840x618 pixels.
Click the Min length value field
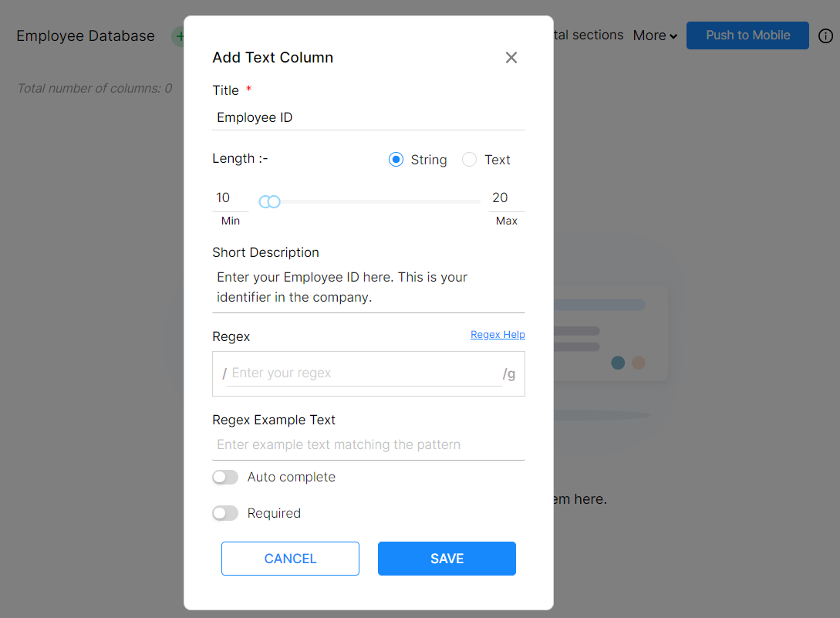tap(230, 198)
